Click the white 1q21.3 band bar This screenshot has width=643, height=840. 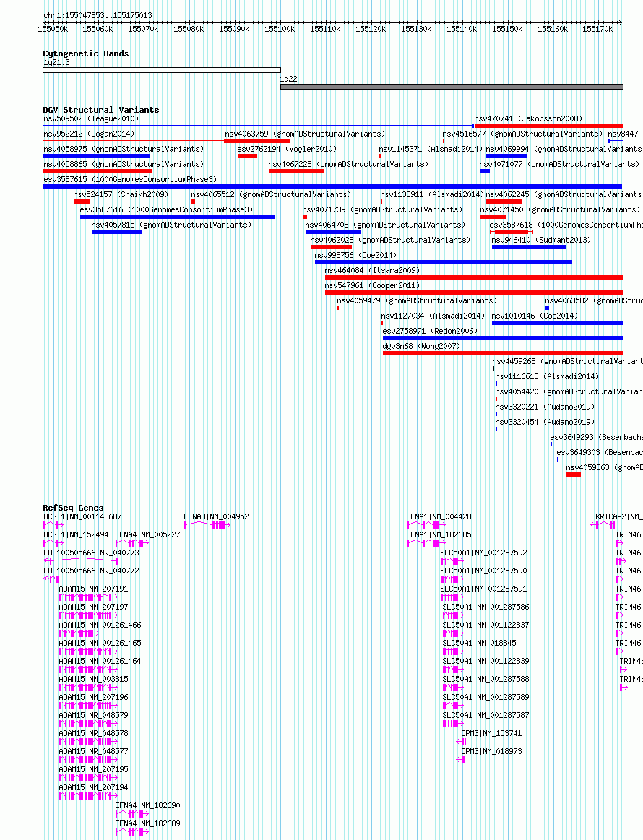click(161, 70)
